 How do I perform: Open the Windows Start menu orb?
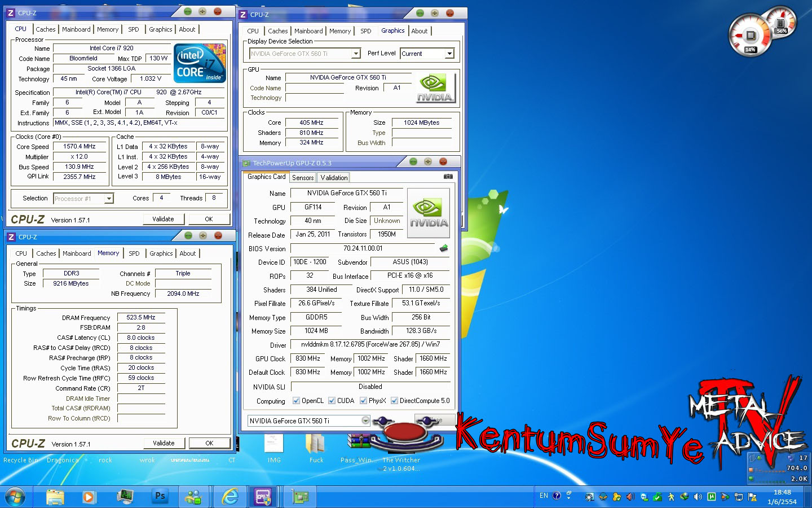pyautogui.click(x=15, y=497)
